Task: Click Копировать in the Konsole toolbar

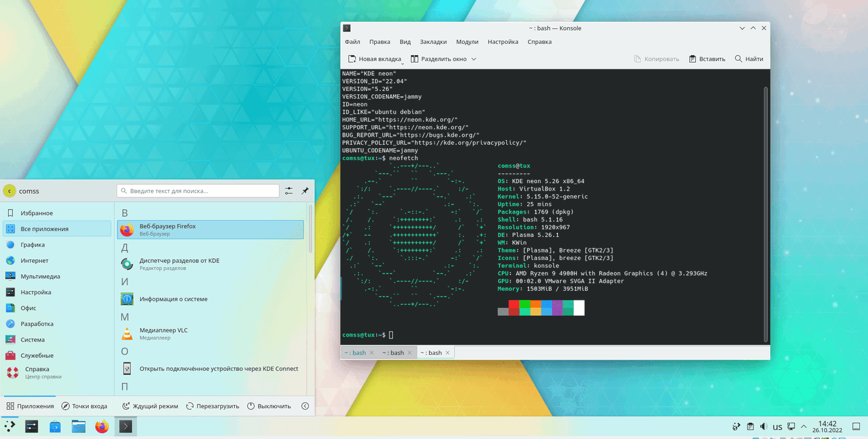Action: (x=656, y=59)
